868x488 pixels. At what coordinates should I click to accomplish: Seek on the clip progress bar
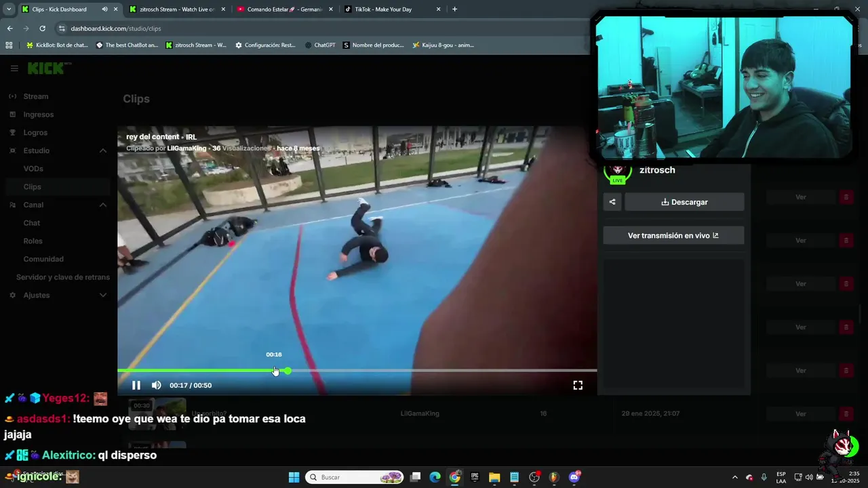pyautogui.click(x=357, y=371)
